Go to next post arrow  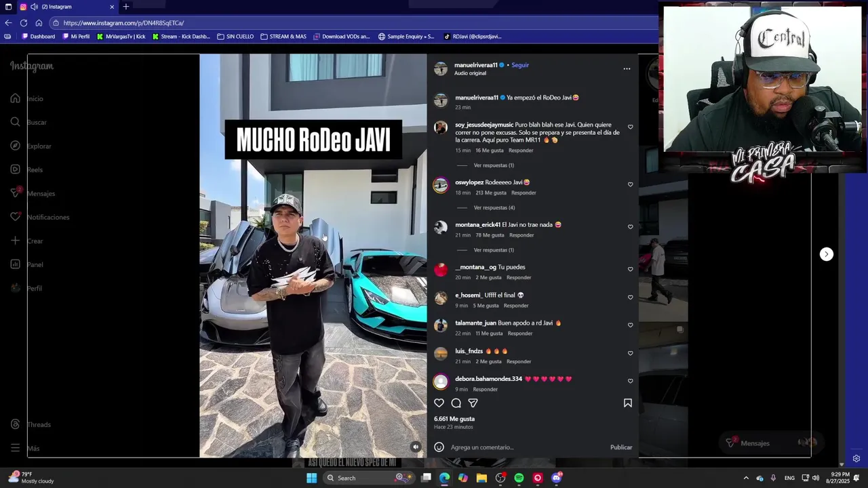point(826,254)
